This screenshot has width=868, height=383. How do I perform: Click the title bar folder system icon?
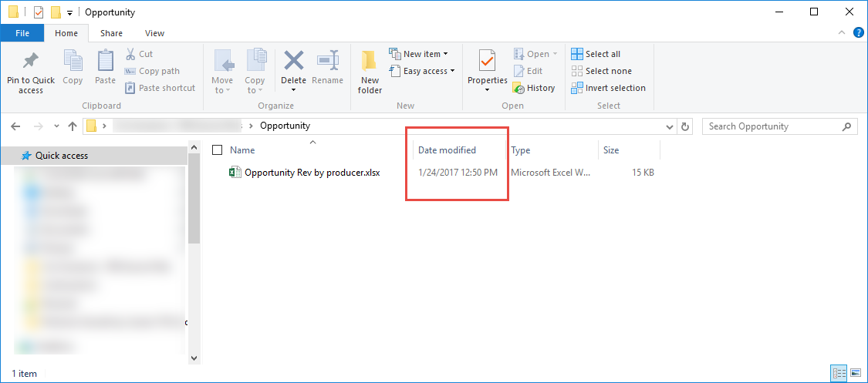tap(14, 12)
